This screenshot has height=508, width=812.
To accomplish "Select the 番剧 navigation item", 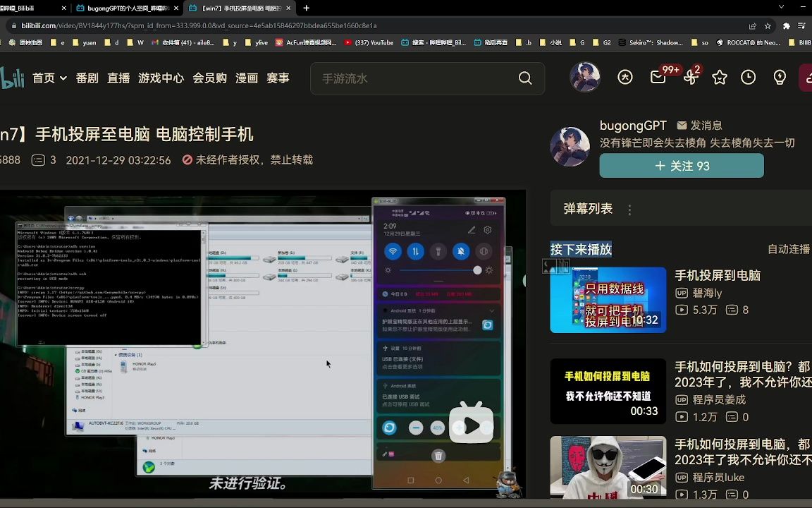I will [x=86, y=78].
